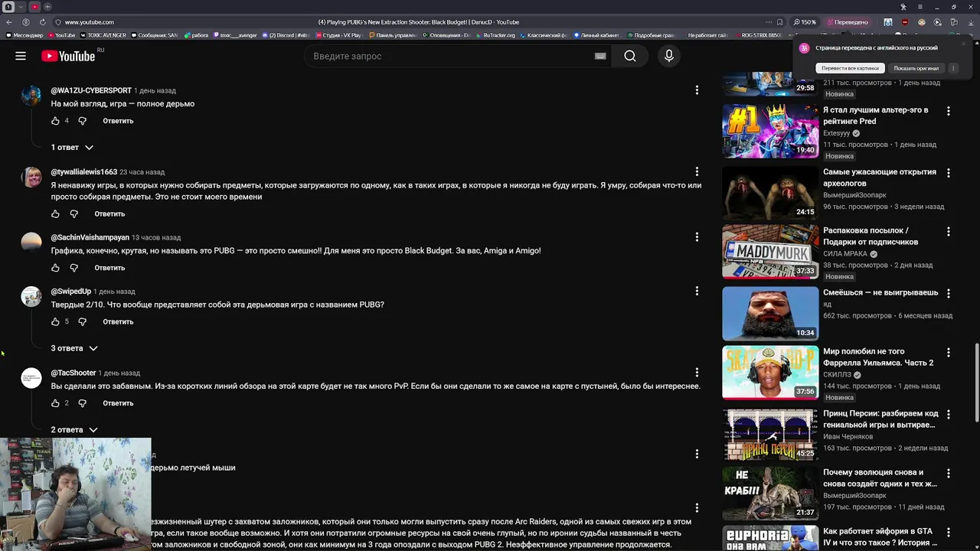Open options for 'Распаковка посылок' video
980x551 pixels.
coord(948,232)
